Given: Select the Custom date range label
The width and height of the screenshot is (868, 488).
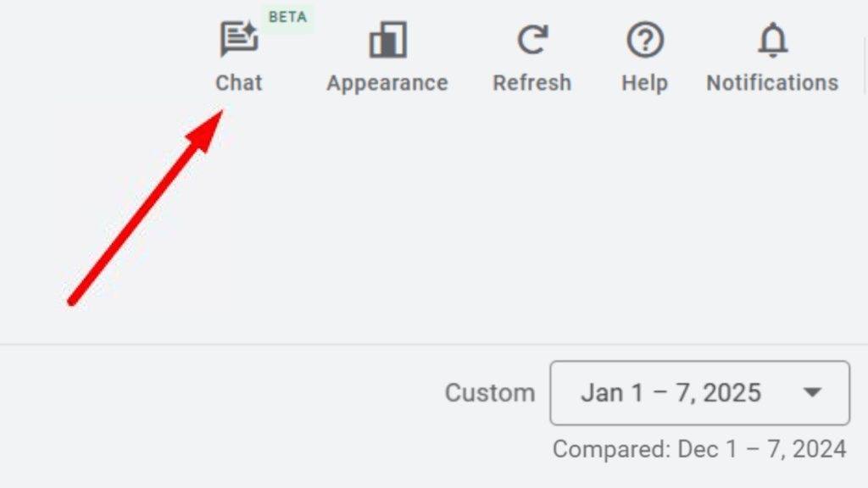Looking at the screenshot, I should click(489, 392).
